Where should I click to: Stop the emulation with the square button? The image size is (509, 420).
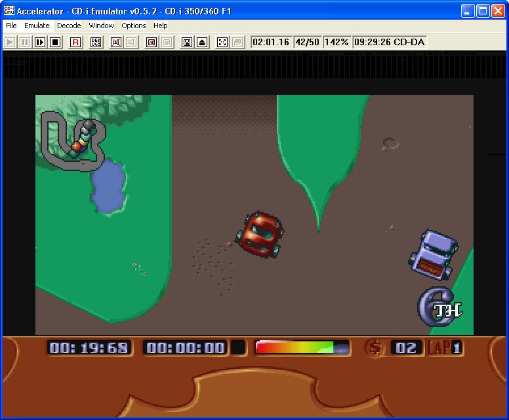(x=55, y=42)
